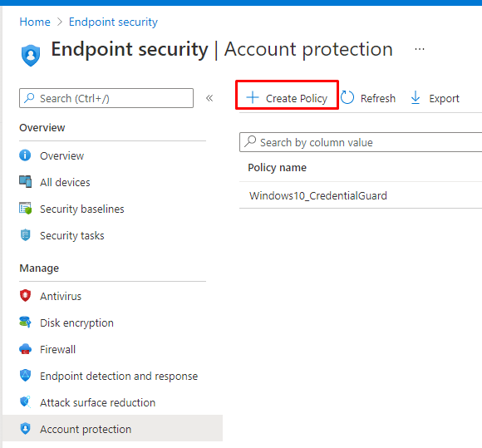The image size is (482, 448).
Task: Sort by the Policy name column header
Action: (x=277, y=168)
